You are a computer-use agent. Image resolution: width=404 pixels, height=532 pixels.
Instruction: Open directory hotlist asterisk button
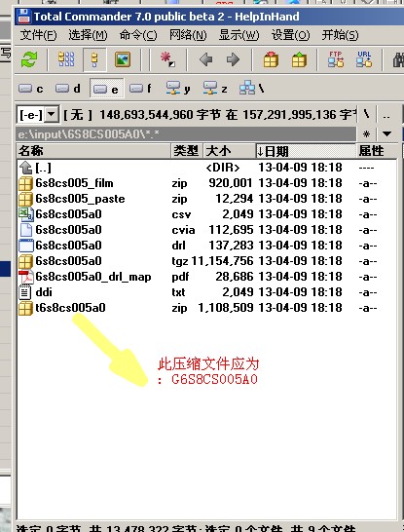[366, 134]
